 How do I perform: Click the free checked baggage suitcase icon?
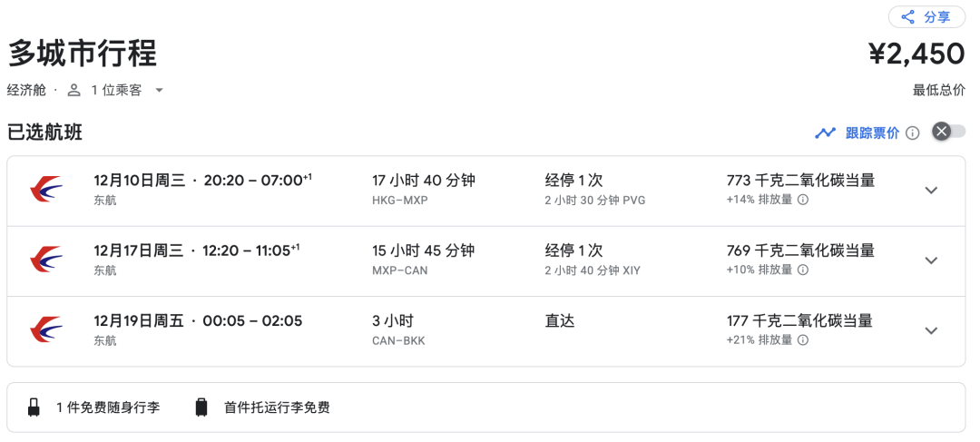[201, 408]
